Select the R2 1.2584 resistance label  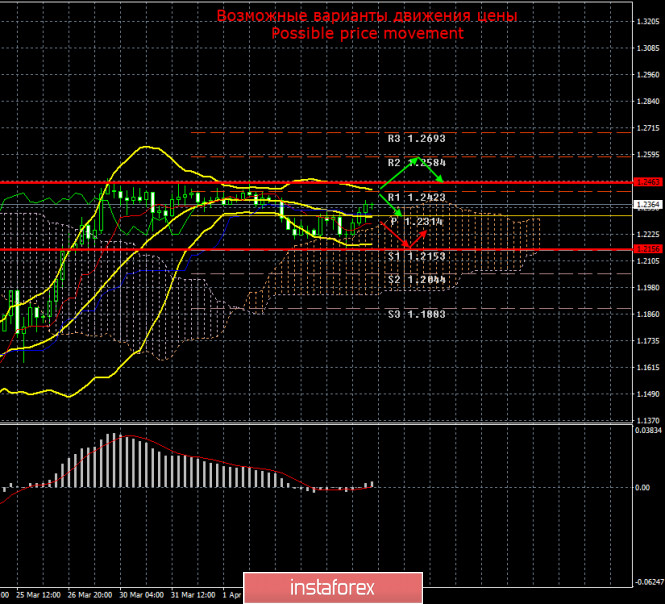(x=416, y=161)
